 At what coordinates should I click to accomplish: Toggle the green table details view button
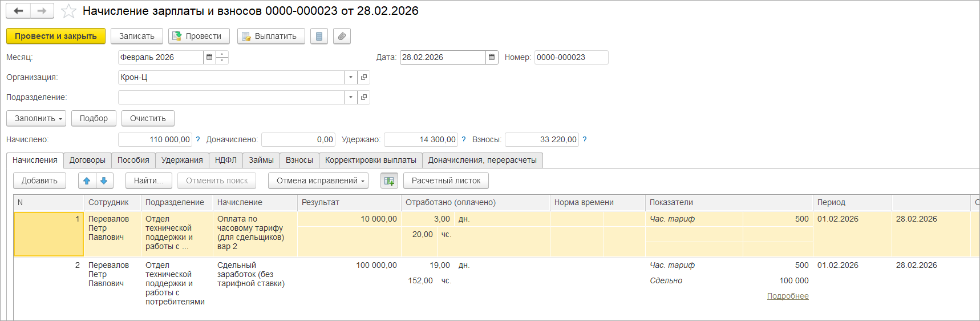click(389, 180)
